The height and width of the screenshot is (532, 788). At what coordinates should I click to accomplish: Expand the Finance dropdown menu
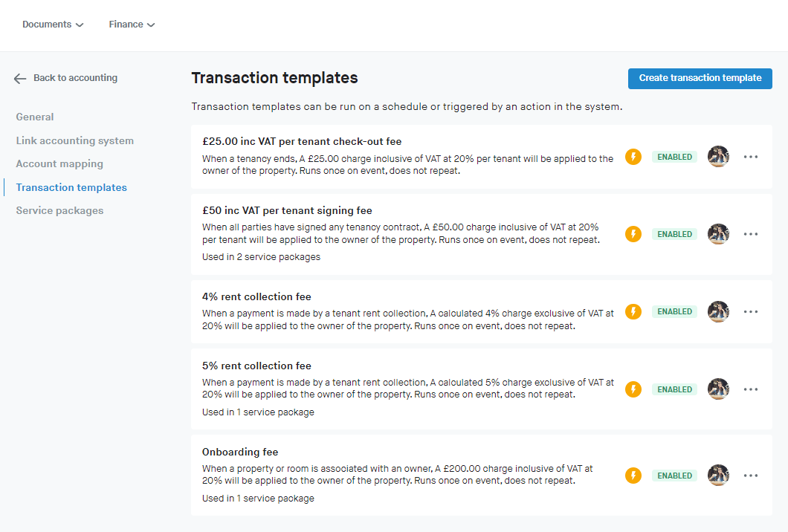pyautogui.click(x=132, y=25)
